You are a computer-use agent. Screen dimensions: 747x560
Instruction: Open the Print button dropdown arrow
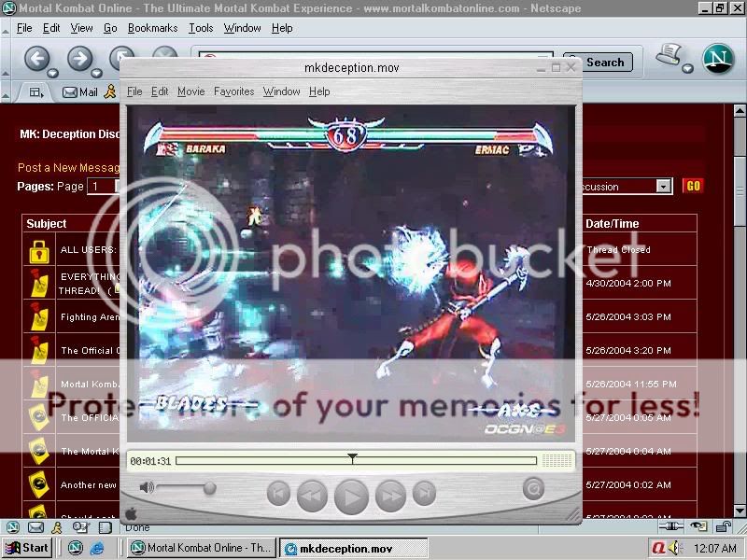(687, 68)
